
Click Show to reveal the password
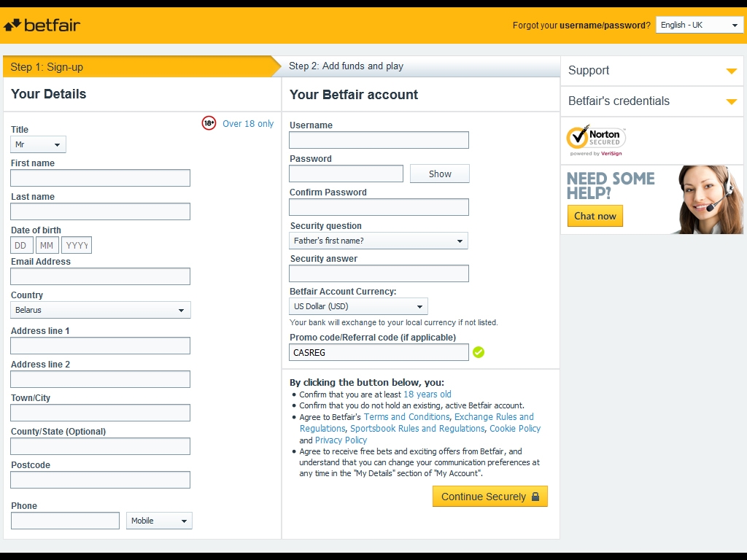click(440, 174)
